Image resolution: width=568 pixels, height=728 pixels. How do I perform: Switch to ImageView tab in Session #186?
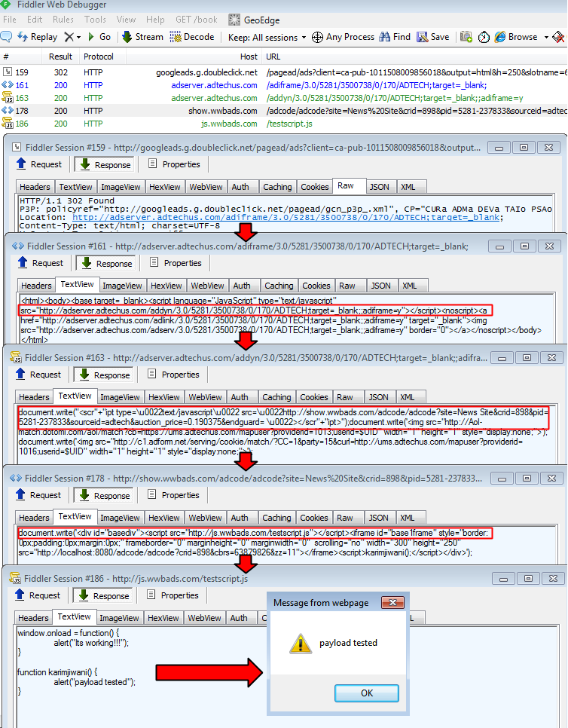[x=119, y=618]
